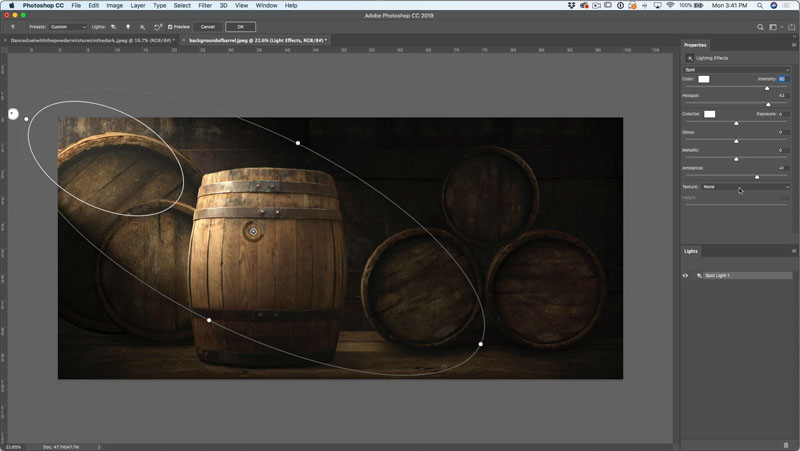Click the Metallic slider thumb
This screenshot has width=800, height=451.
pos(736,159)
